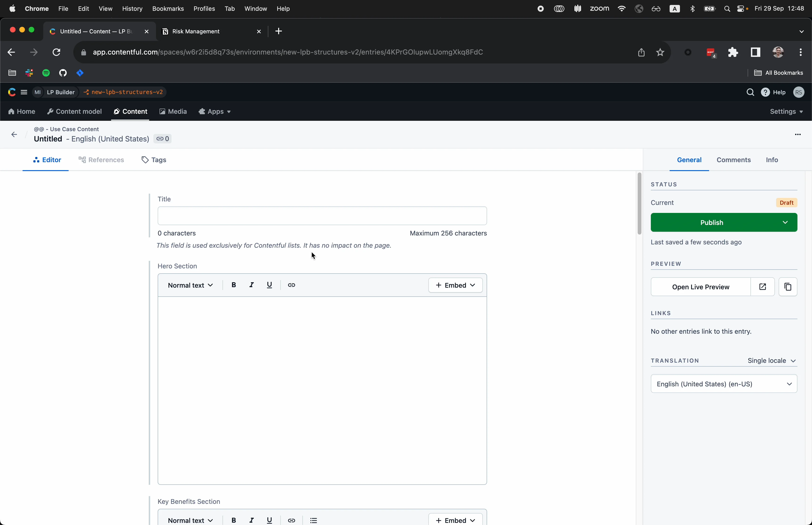
Task: Open Chrome History menu
Action: (132, 8)
